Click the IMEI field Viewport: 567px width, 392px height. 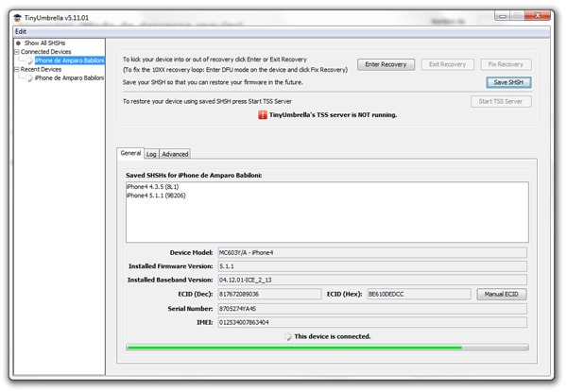click(x=372, y=322)
